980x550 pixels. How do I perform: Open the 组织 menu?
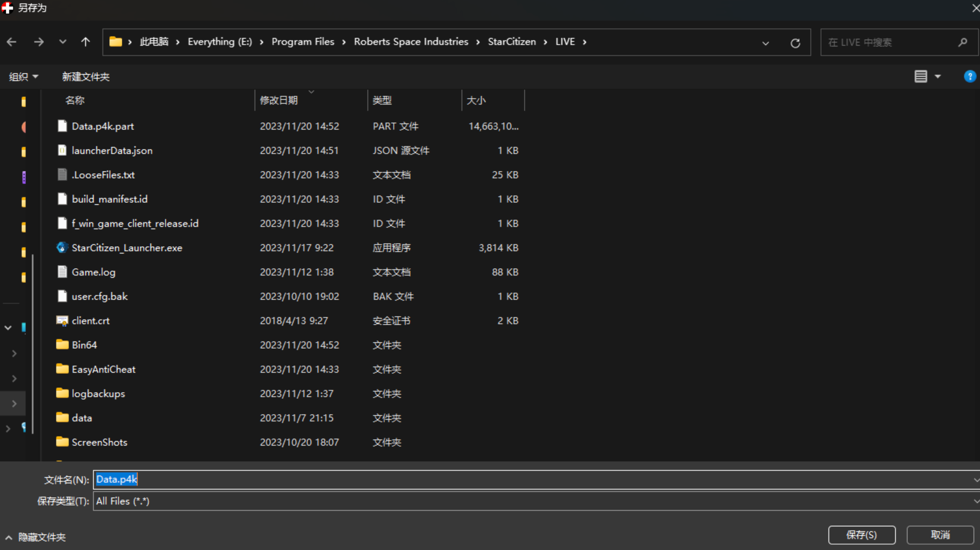[x=24, y=77]
